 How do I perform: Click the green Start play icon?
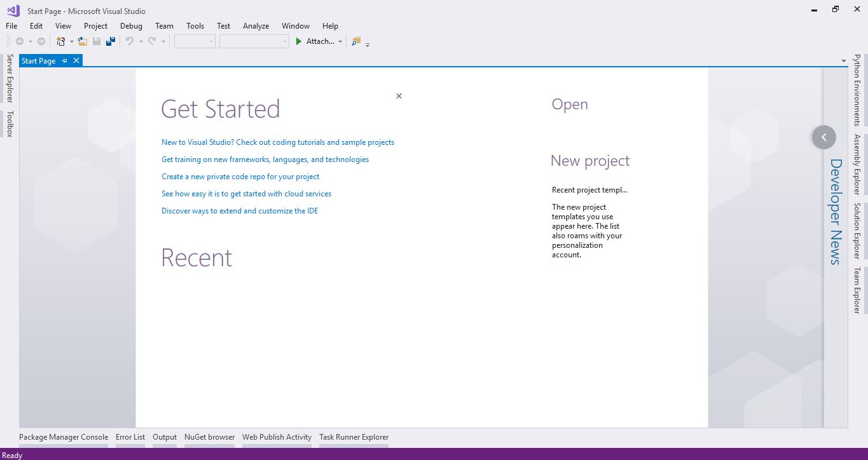click(298, 41)
